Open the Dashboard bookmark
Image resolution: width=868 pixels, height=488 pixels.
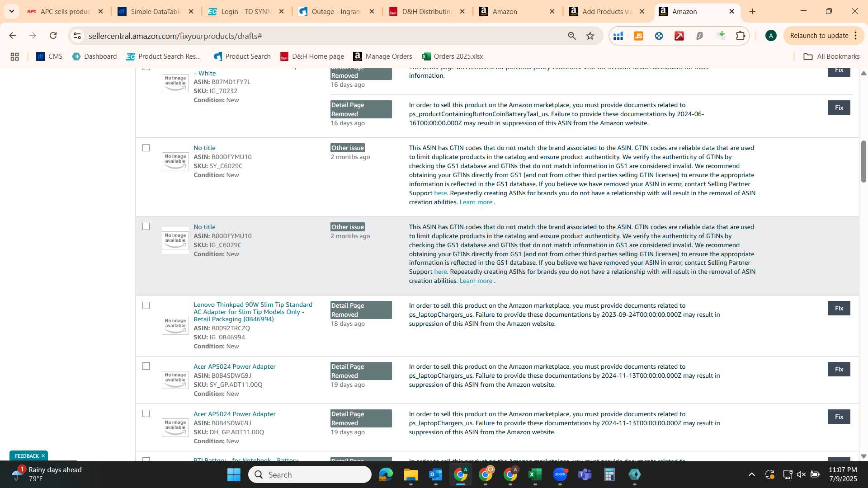(x=94, y=56)
